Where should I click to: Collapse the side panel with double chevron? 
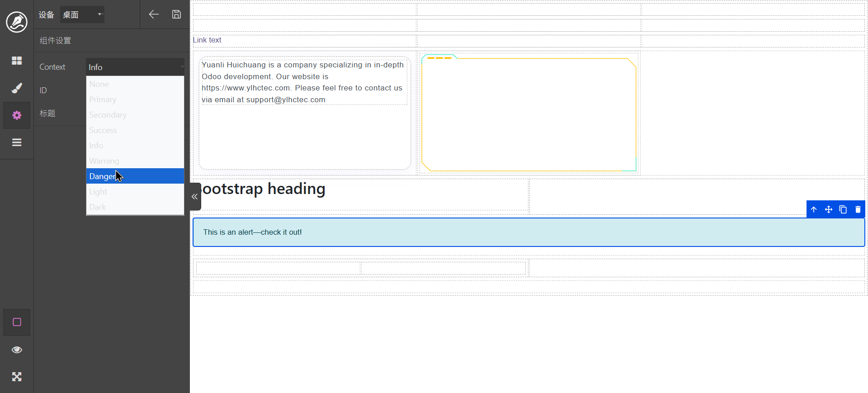coord(195,197)
